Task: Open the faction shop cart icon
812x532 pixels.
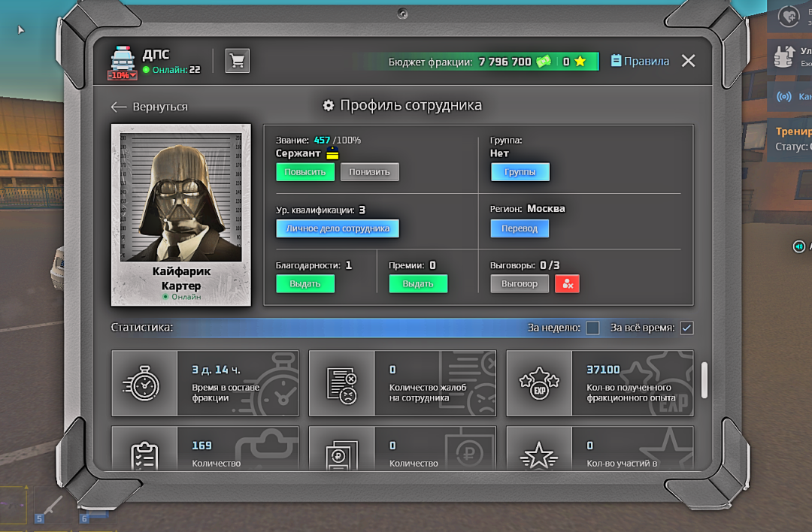Action: (237, 61)
